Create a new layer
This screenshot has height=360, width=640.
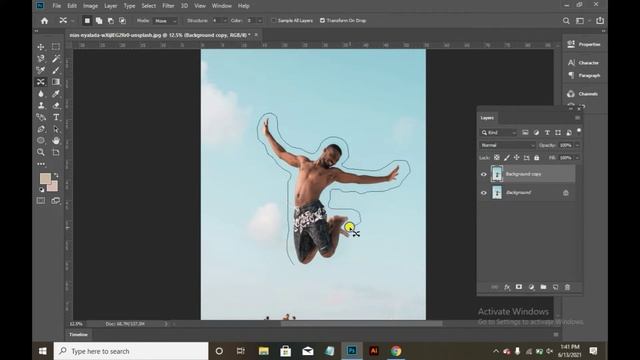556,287
